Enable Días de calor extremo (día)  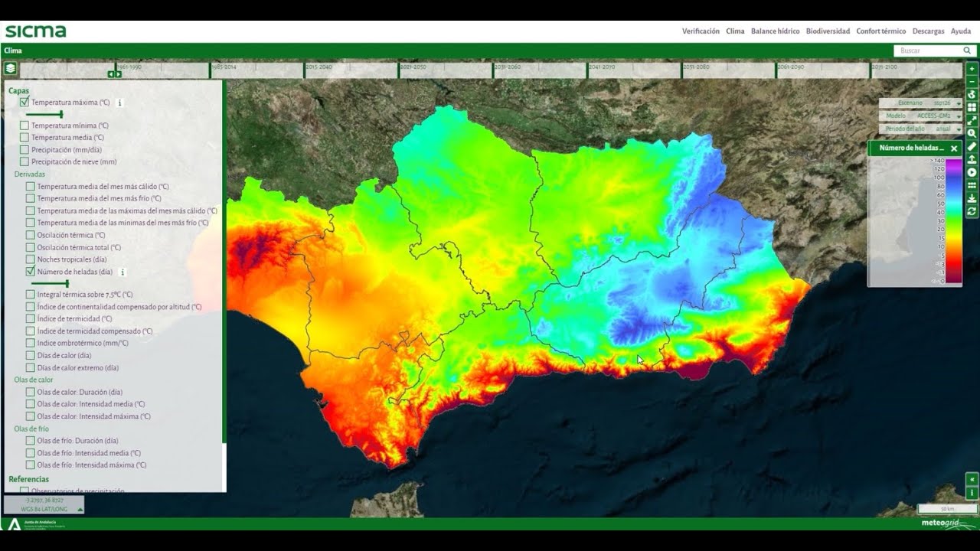[31, 368]
